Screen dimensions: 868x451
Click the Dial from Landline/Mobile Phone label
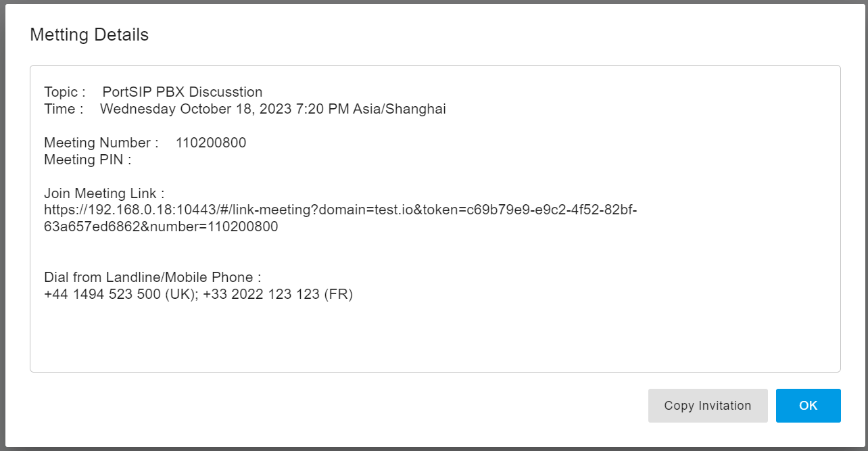tap(152, 277)
